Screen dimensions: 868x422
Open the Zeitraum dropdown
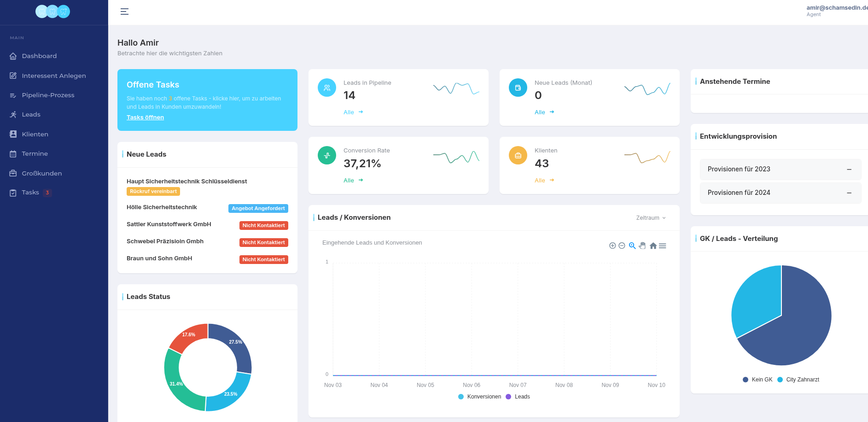tap(650, 217)
